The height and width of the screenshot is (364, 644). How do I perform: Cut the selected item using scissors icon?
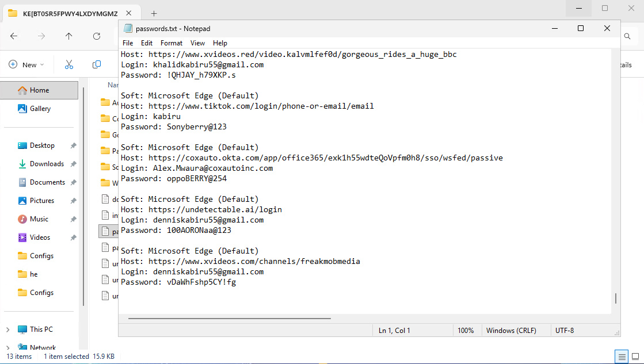point(68,64)
